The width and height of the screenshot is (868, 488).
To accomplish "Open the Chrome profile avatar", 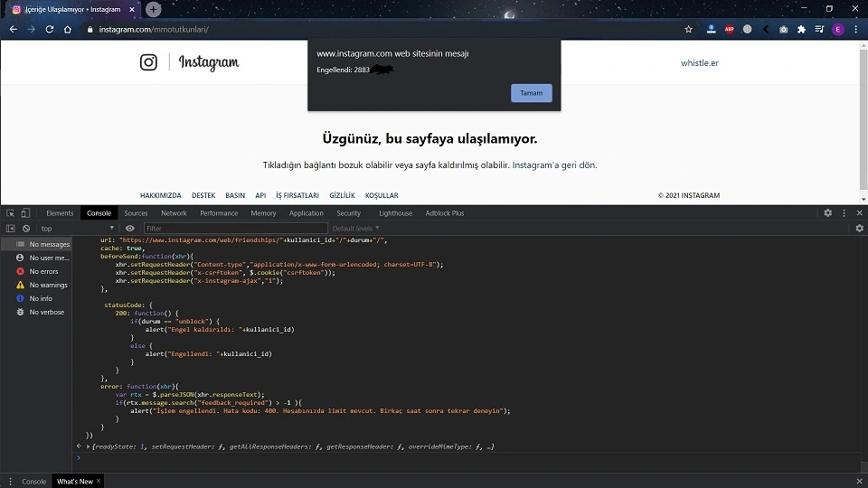I will (x=837, y=29).
